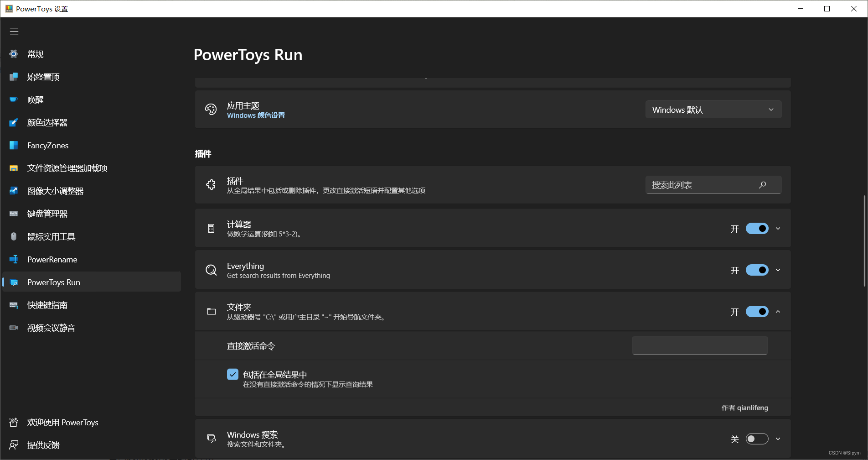
Task: Click the Get search results from Everything text
Action: [279, 276]
